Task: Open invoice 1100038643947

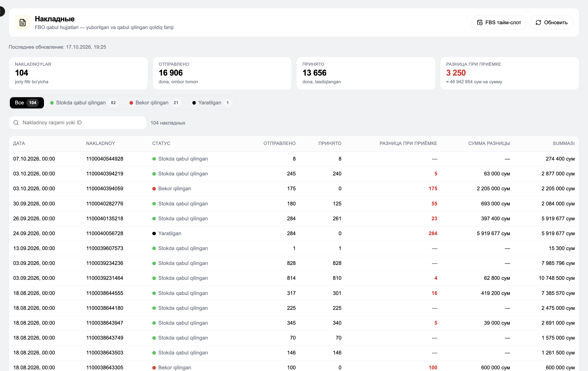Action: (x=105, y=323)
